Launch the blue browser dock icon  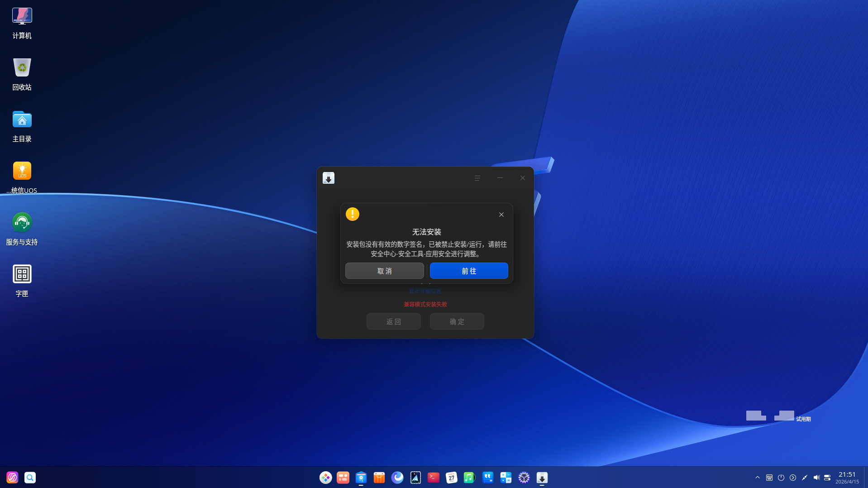[x=397, y=478]
